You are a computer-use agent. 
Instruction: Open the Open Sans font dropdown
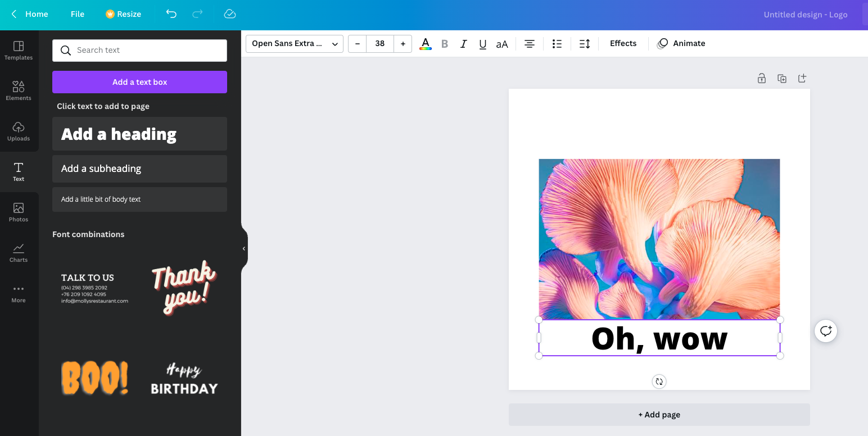coord(294,44)
